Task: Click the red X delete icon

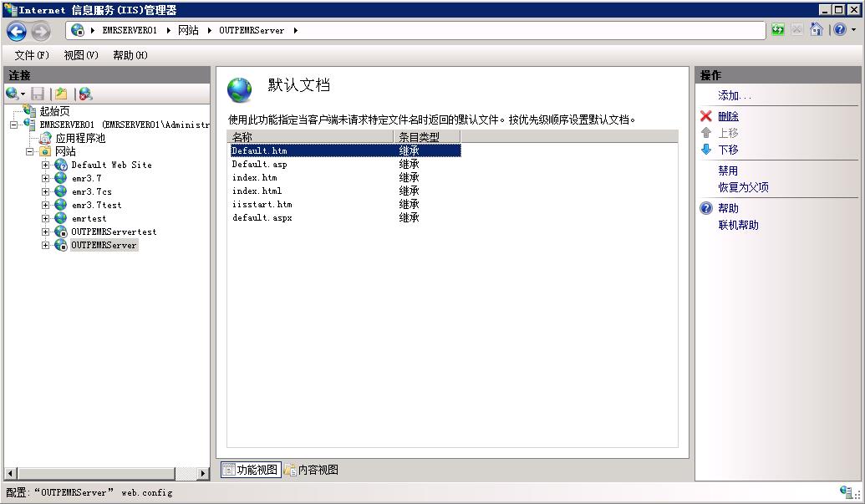Action: pyautogui.click(x=706, y=116)
